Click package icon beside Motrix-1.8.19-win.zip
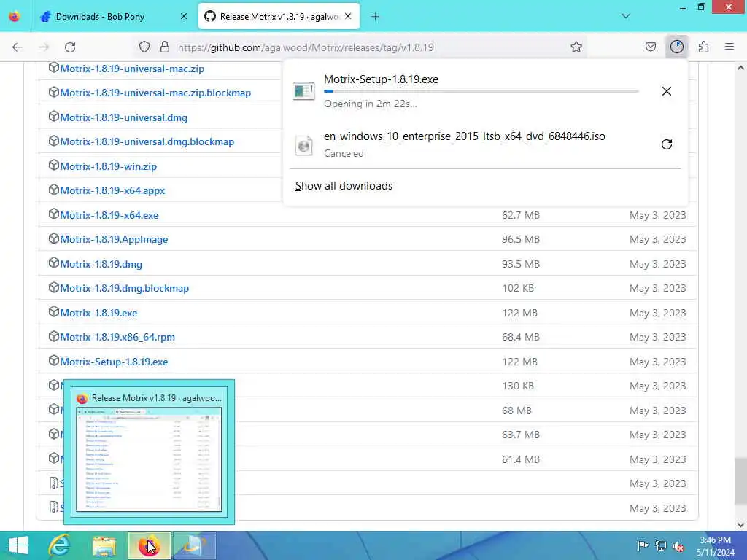747x560 pixels. point(54,166)
